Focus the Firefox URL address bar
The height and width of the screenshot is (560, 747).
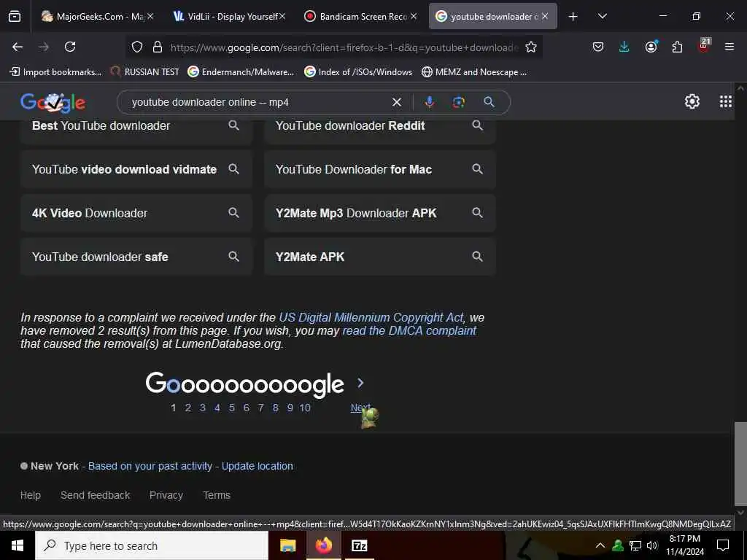pos(344,47)
